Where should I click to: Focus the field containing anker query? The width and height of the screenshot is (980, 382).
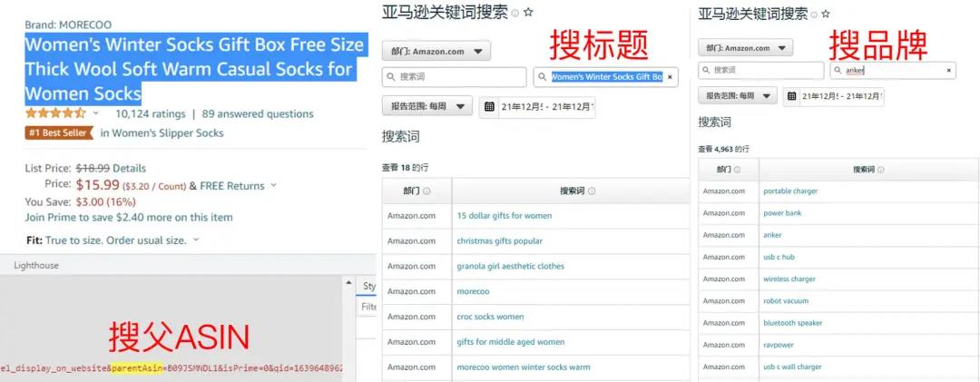click(893, 71)
